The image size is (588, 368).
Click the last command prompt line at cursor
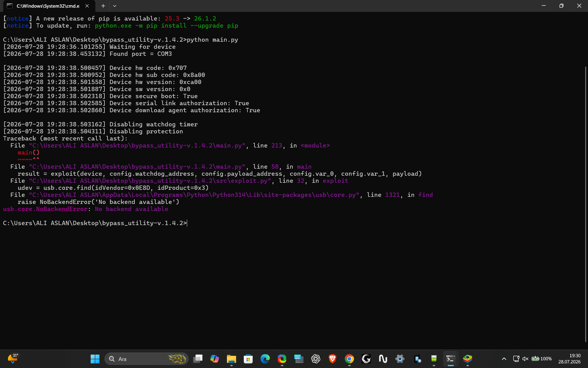(95, 223)
